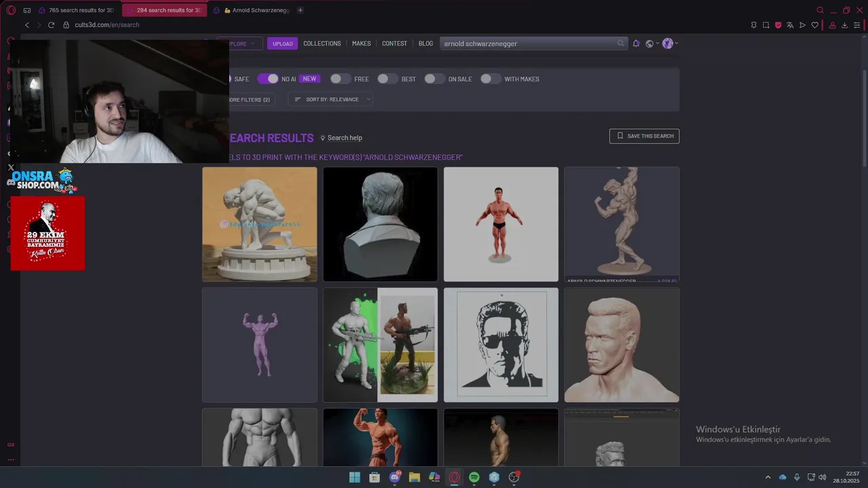
Task: Click the Upload button
Action: [283, 43]
